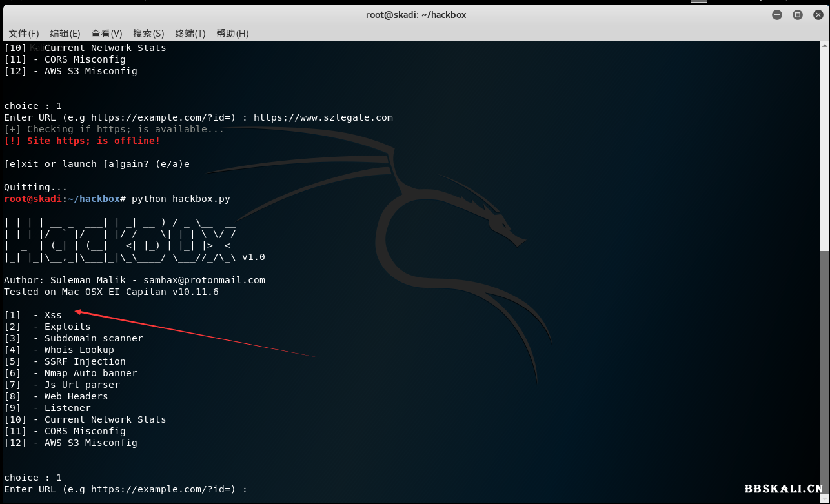The height and width of the screenshot is (504, 830).
Task: Open the 帮助(H) help menu
Action: point(232,34)
